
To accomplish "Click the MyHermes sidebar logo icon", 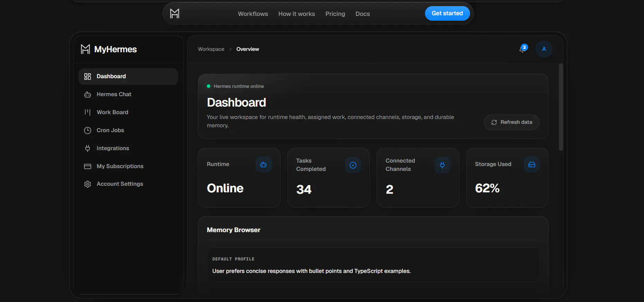I will coord(85,49).
